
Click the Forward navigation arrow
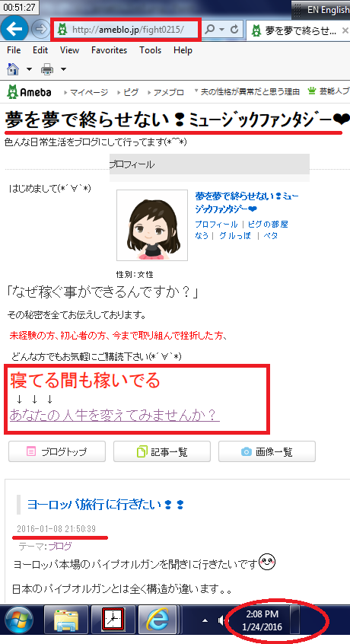(40, 29)
